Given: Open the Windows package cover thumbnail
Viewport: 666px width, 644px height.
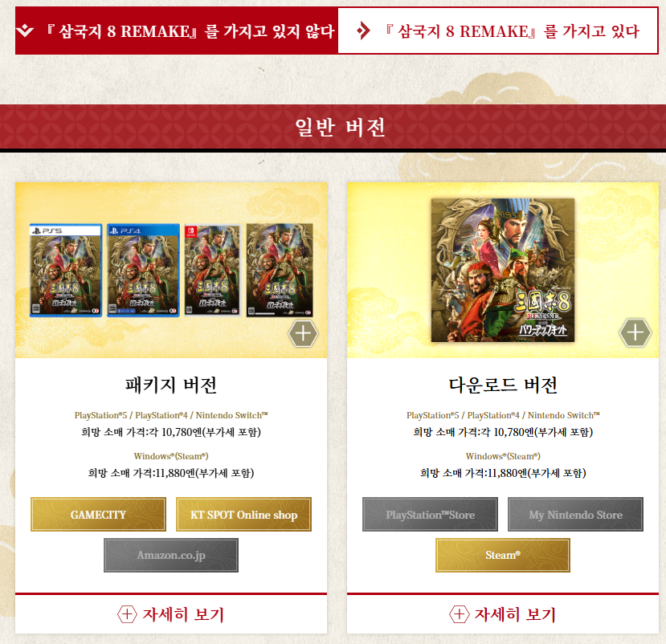Looking at the screenshot, I should [x=280, y=270].
